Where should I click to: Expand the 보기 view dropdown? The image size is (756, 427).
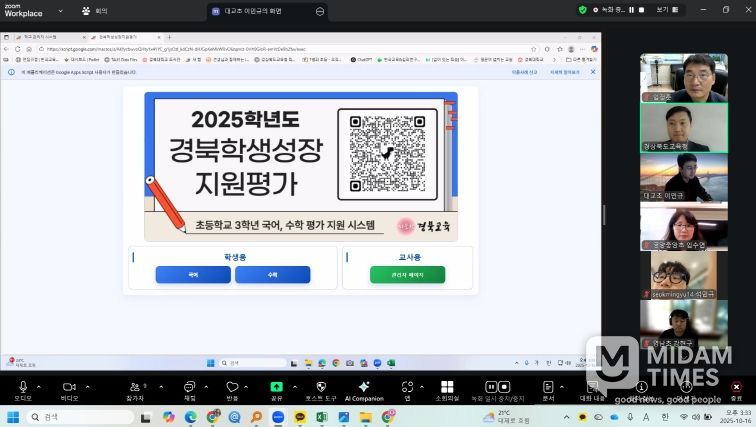[666, 9]
